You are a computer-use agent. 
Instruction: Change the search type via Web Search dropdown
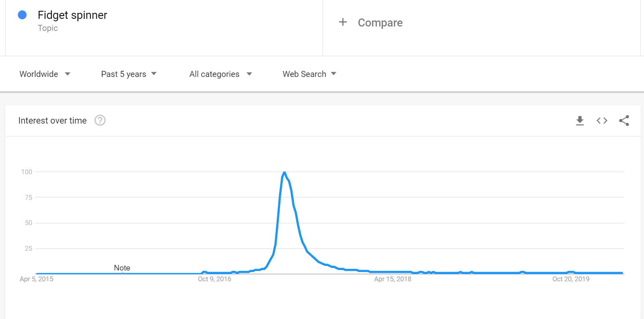point(304,74)
